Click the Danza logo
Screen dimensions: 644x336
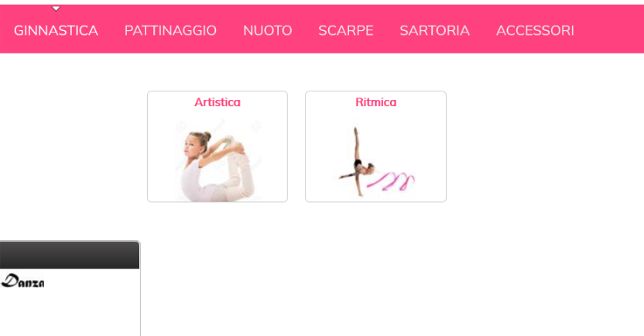pos(22,281)
